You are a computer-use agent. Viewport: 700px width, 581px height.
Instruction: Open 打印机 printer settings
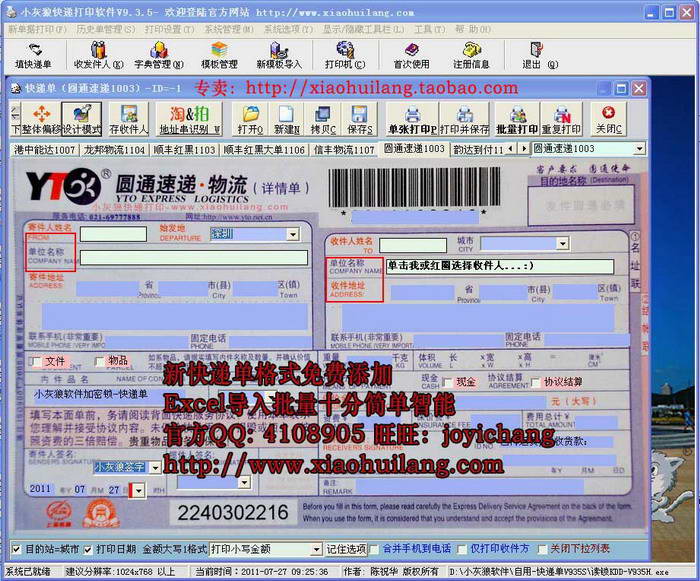point(345,56)
